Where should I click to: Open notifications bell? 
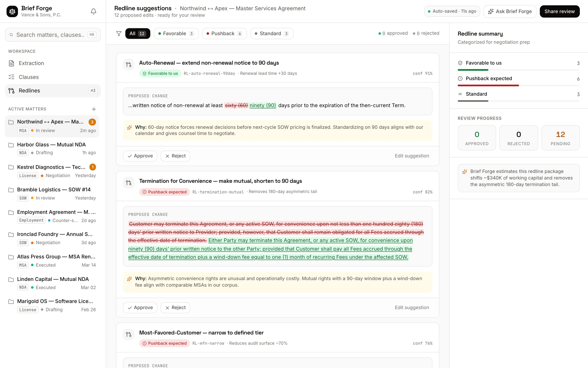(x=94, y=11)
